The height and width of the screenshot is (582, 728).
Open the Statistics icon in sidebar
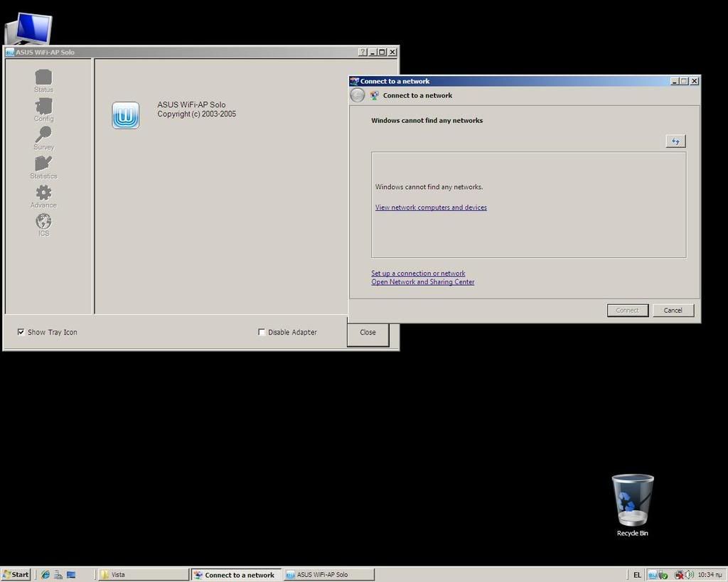pyautogui.click(x=43, y=164)
